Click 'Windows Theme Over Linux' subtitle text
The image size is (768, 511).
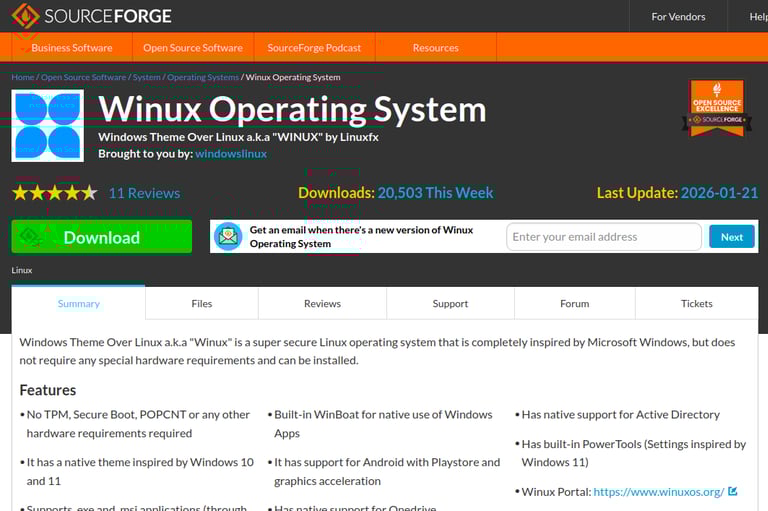tap(239, 137)
